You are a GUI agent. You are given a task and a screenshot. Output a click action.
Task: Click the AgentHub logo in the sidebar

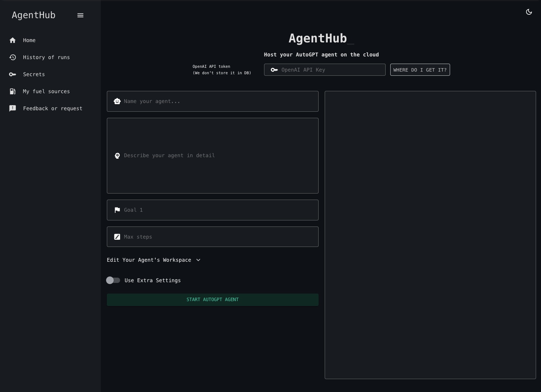click(34, 15)
